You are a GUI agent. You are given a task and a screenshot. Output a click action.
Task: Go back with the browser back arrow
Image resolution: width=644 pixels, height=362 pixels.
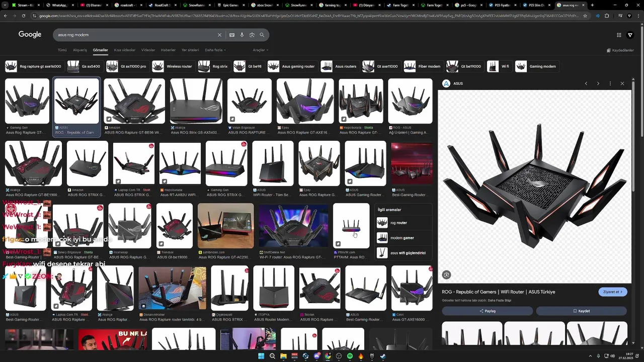[6, 16]
